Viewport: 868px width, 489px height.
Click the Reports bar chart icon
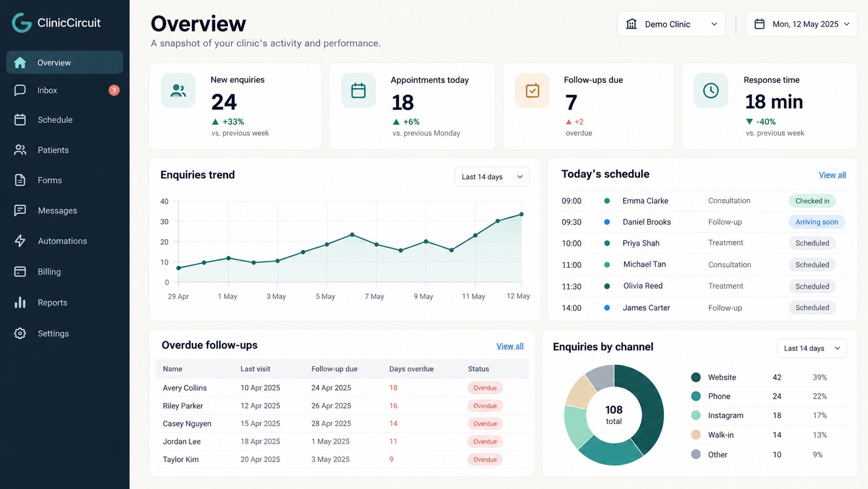coord(20,302)
